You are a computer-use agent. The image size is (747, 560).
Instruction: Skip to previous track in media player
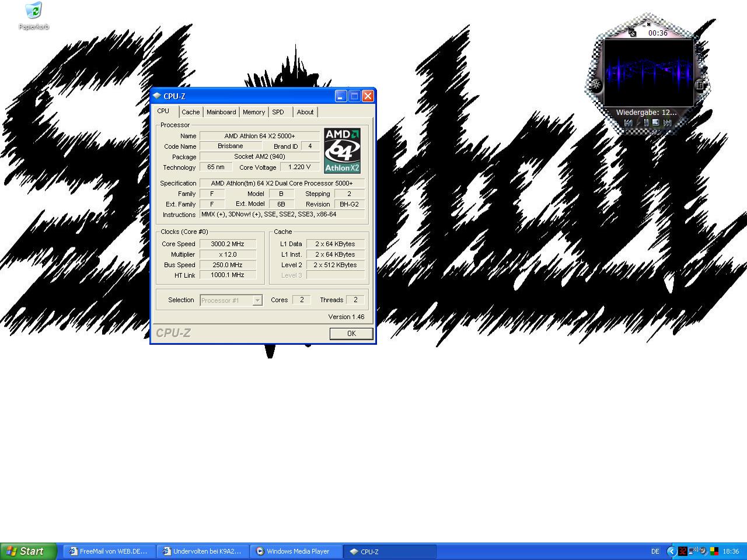pyautogui.click(x=628, y=123)
